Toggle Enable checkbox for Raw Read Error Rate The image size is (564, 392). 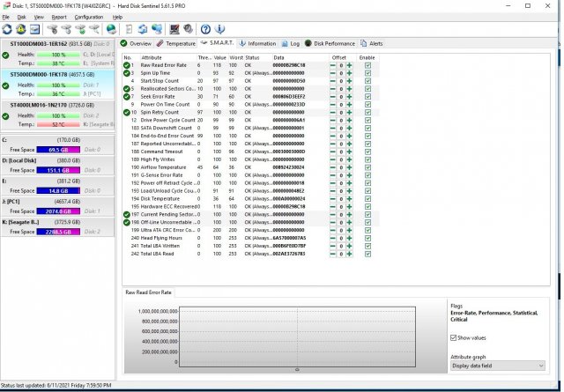(x=367, y=65)
